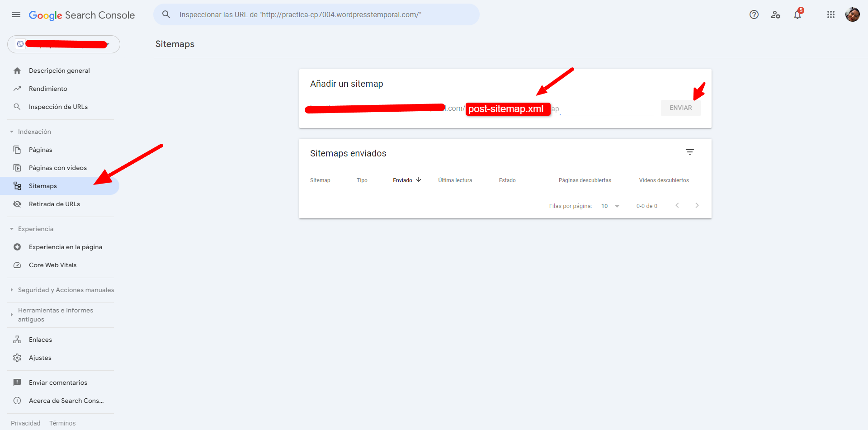Sort by the Última lectura column header
868x430 pixels.
click(x=455, y=180)
